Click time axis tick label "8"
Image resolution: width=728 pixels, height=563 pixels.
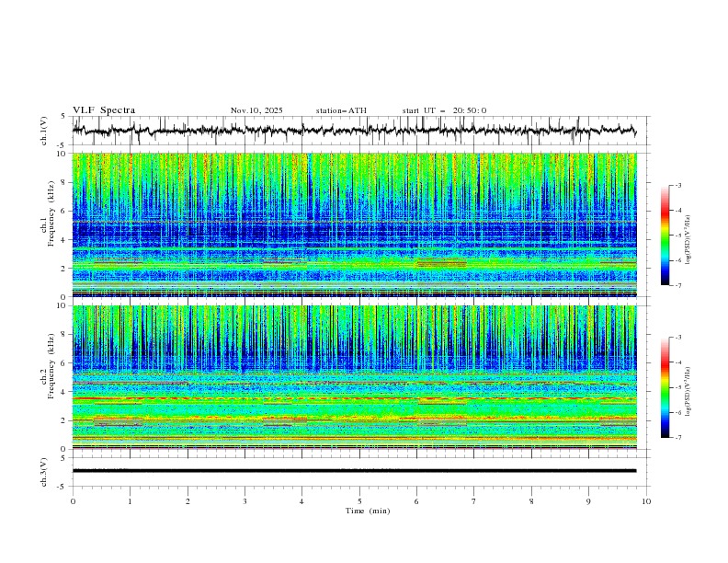(531, 501)
